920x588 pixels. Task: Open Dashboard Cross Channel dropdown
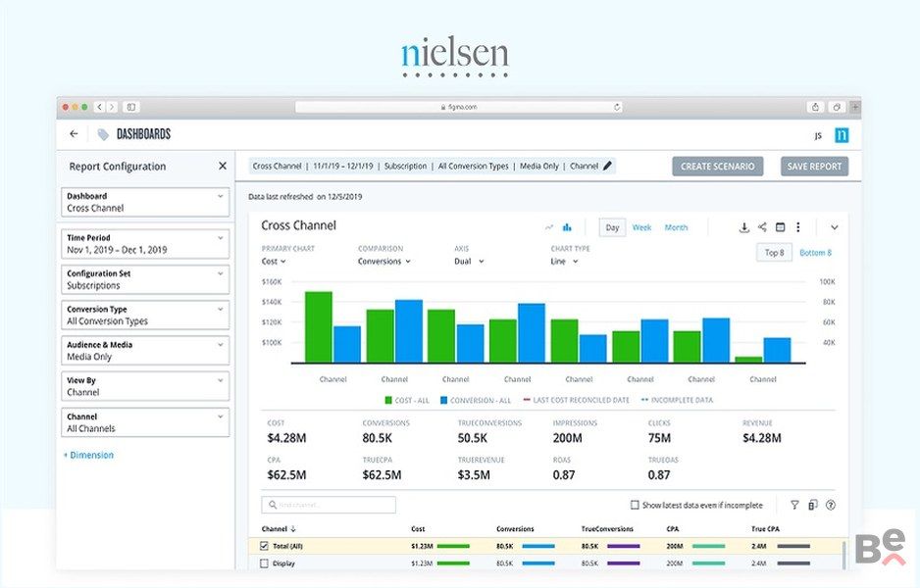tap(145, 202)
